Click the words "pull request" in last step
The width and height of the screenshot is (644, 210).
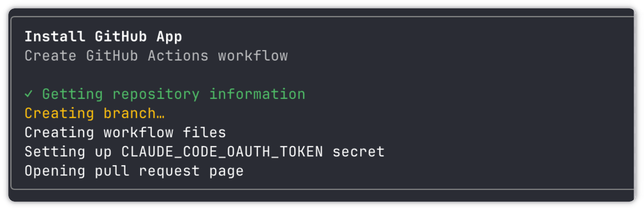(x=147, y=171)
